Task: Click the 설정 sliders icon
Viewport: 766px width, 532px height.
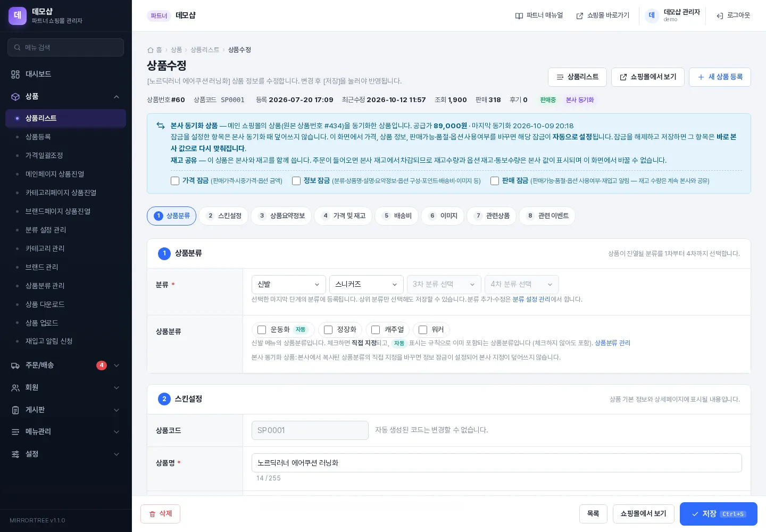Action: pos(15,454)
